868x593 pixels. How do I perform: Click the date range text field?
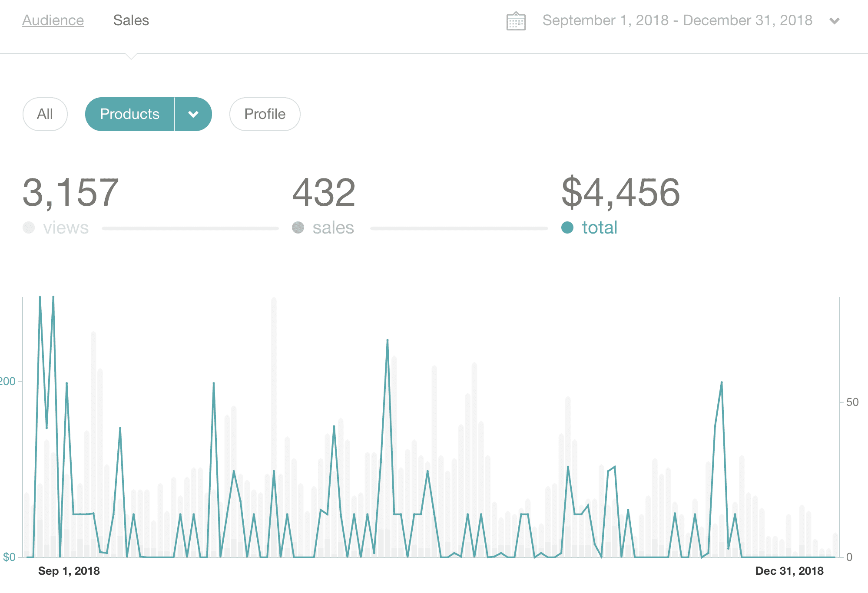click(x=677, y=20)
